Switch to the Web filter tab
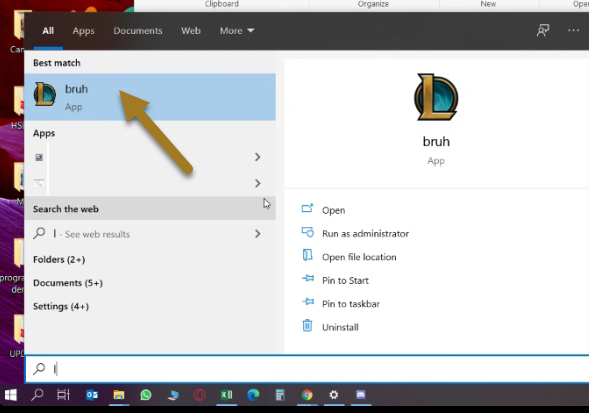 coord(191,31)
